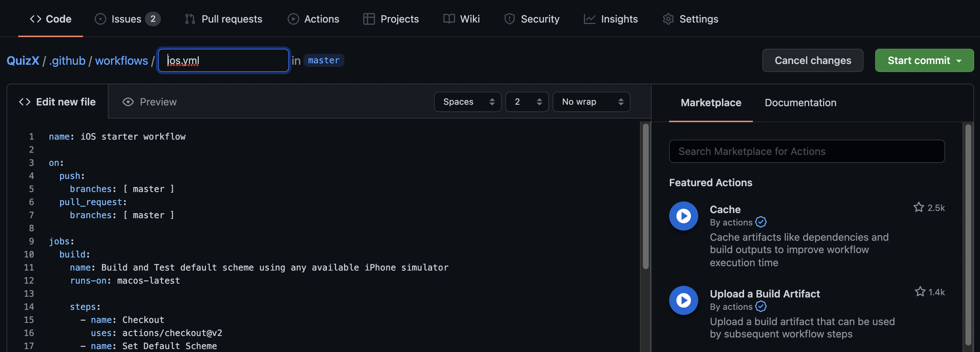980x352 pixels.
Task: Click Cache 2.5k star count
Action: (x=936, y=208)
